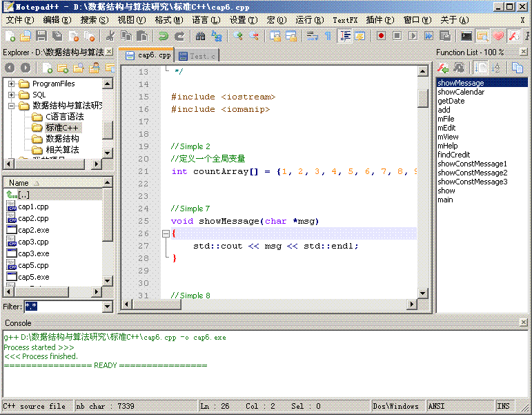This screenshot has height=415, width=532.
Task: Go forward using Explorer's right arrow icon
Action: click(26, 68)
